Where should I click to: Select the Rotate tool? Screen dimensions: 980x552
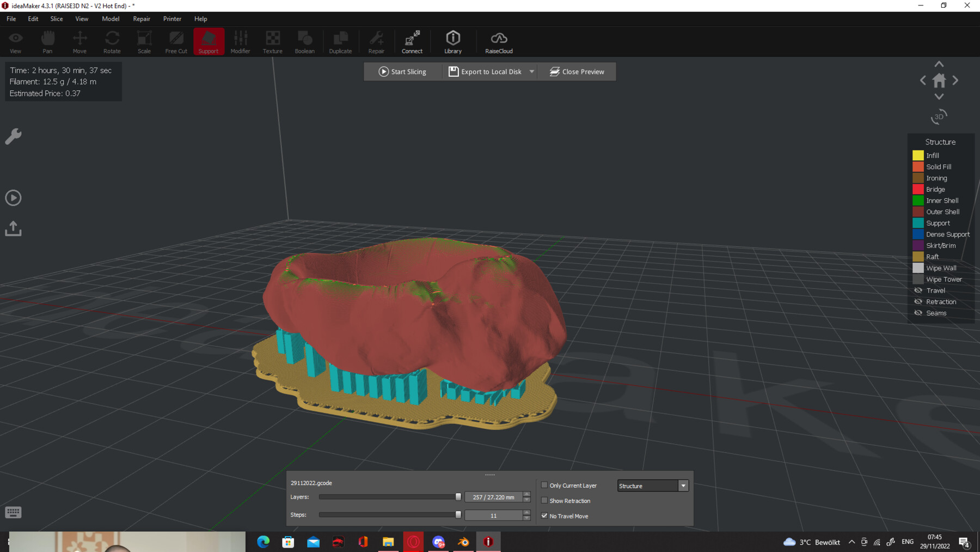point(112,41)
